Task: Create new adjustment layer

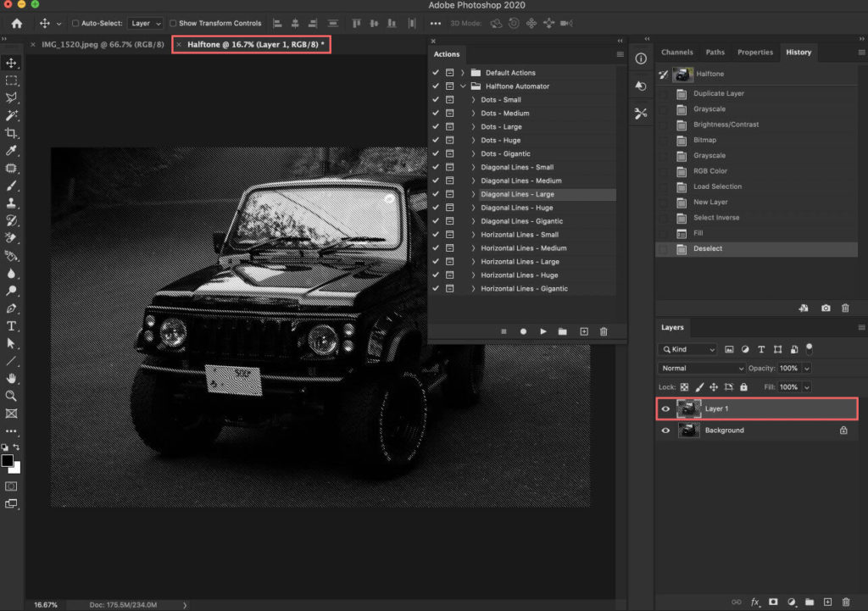Action: point(792,602)
